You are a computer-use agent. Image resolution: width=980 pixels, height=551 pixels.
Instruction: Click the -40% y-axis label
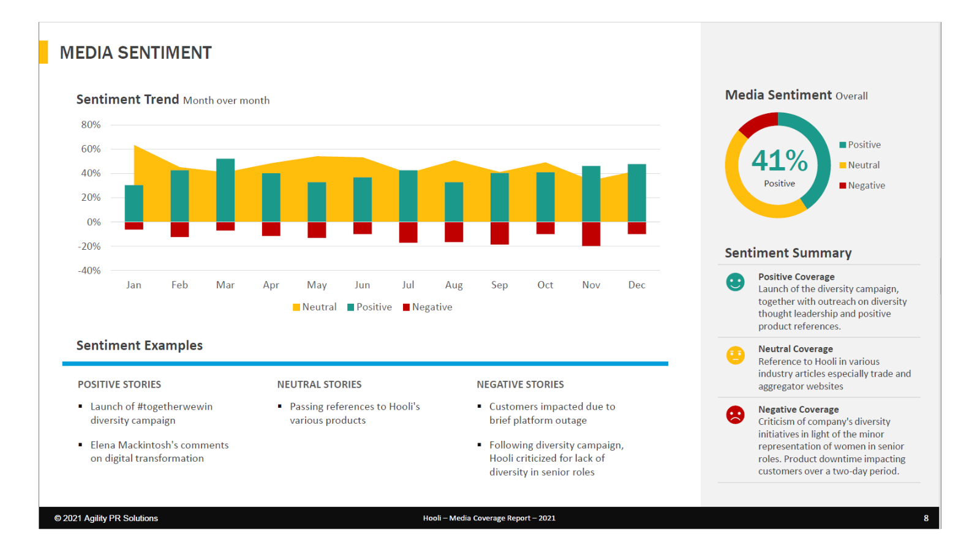(89, 271)
